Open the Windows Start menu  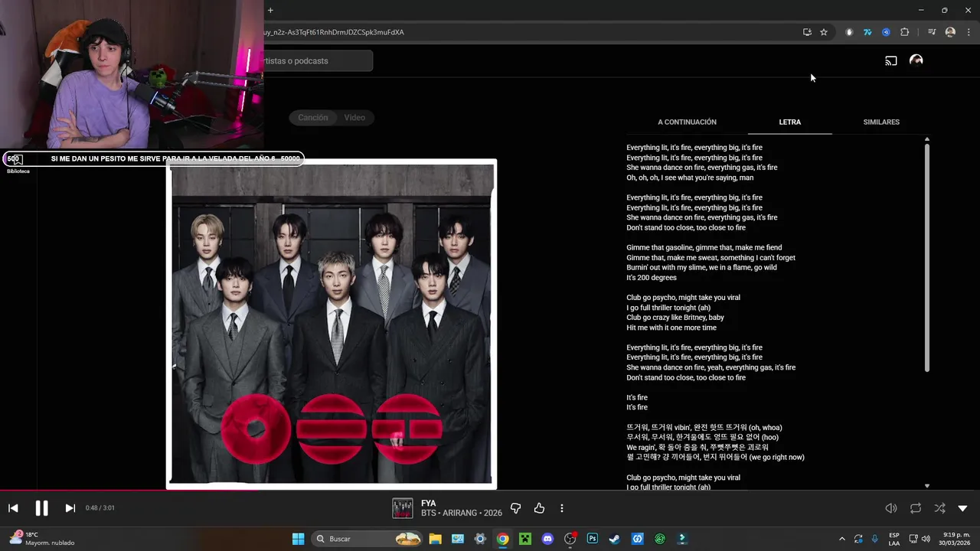[x=299, y=539]
